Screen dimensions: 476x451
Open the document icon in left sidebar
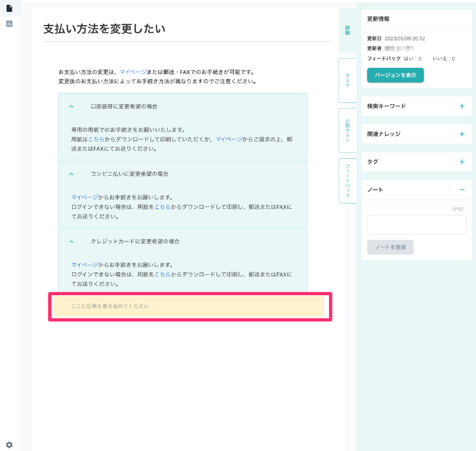pyautogui.click(x=9, y=8)
